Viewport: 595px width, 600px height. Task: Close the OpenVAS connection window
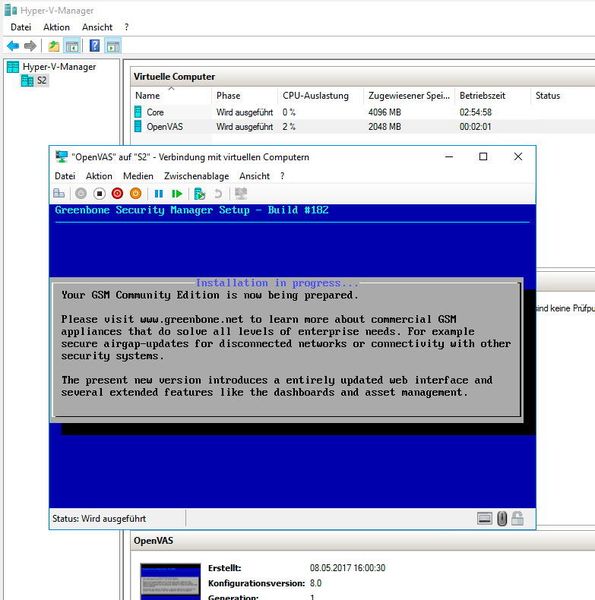pos(518,157)
